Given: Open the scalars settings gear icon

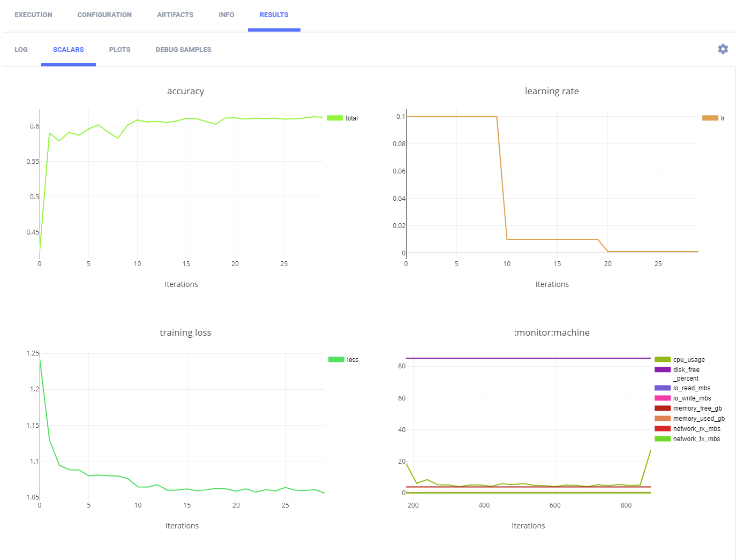Looking at the screenshot, I should pos(723,49).
